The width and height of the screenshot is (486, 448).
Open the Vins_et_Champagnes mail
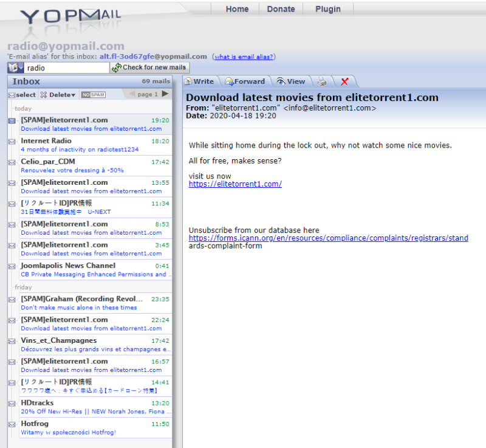(95, 345)
